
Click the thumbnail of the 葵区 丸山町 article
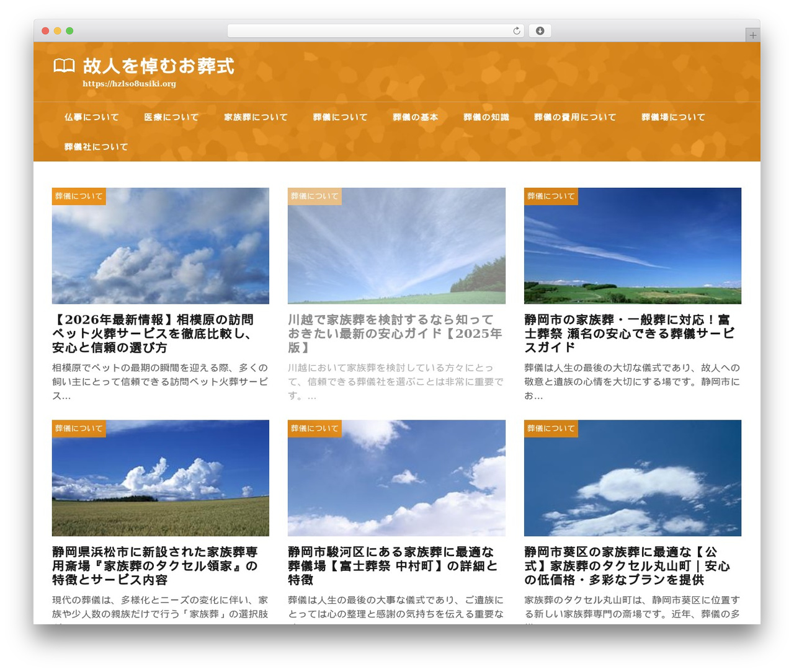[633, 478]
